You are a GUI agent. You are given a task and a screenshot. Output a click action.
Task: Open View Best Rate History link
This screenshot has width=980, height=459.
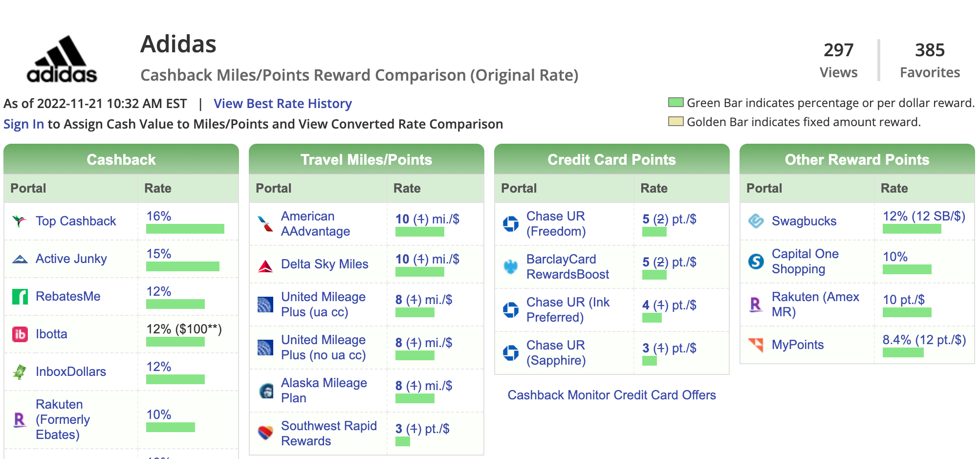pyautogui.click(x=283, y=104)
